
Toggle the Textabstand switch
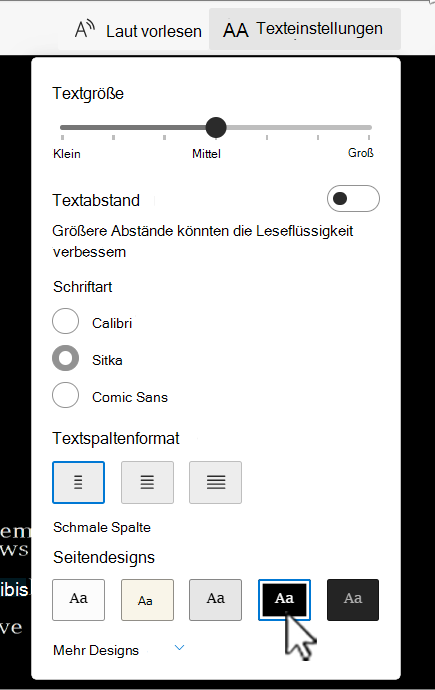click(353, 198)
